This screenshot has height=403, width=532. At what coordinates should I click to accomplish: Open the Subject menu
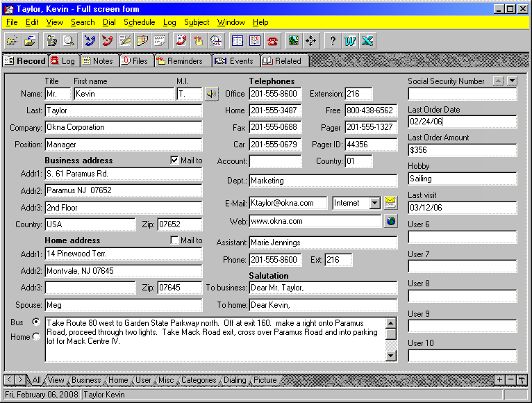[197, 22]
